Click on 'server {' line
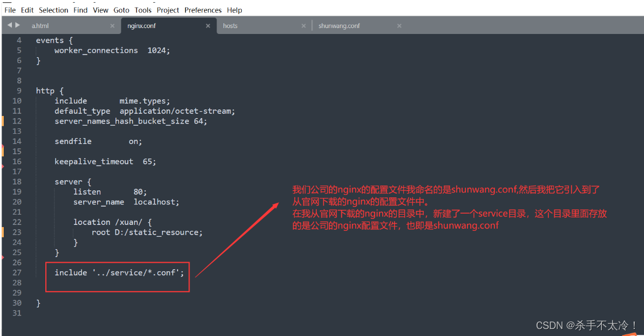 tap(73, 182)
